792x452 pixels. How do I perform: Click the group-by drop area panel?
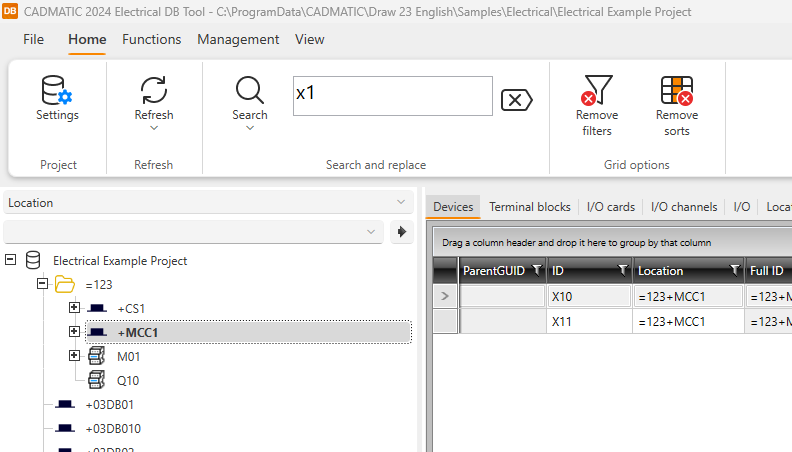(x=612, y=242)
